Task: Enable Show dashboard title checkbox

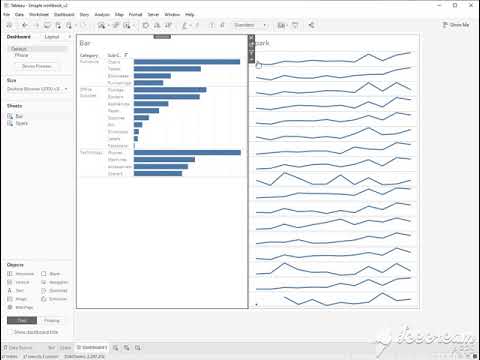Action: (10, 332)
